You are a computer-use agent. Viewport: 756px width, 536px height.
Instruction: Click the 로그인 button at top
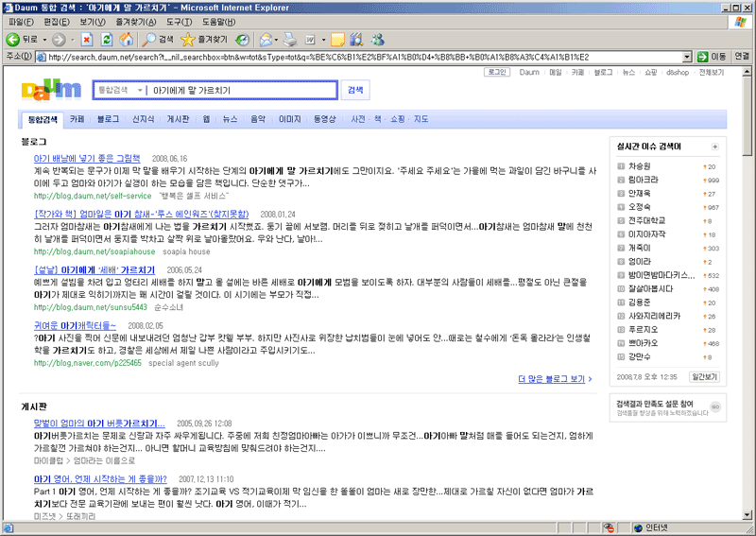pos(497,73)
